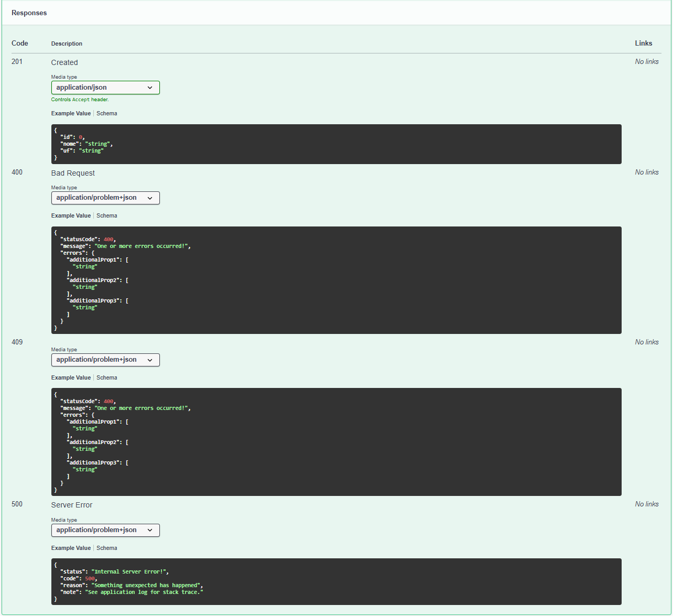Click the Accept header hint text
This screenshot has height=616, width=673.
coord(80,100)
